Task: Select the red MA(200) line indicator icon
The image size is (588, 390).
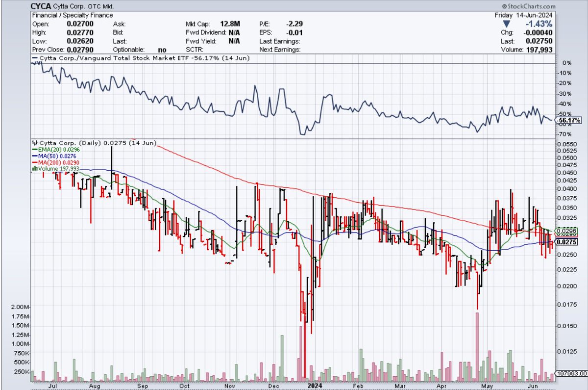Action: coord(34,162)
